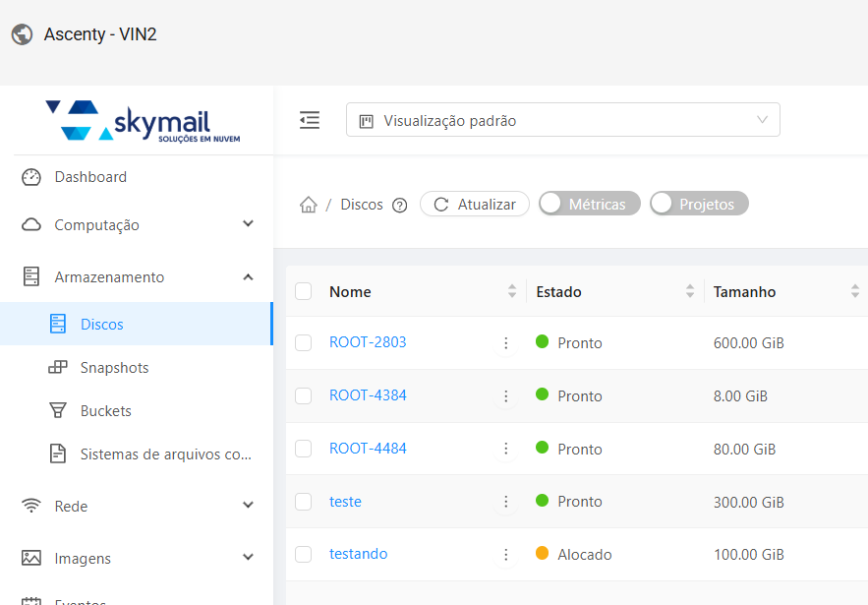Click the Atualizar refresh button
This screenshot has width=868, height=605.
(475, 204)
